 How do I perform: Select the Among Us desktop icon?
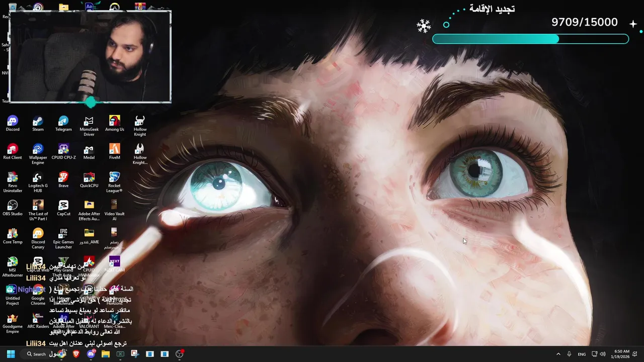point(114,124)
